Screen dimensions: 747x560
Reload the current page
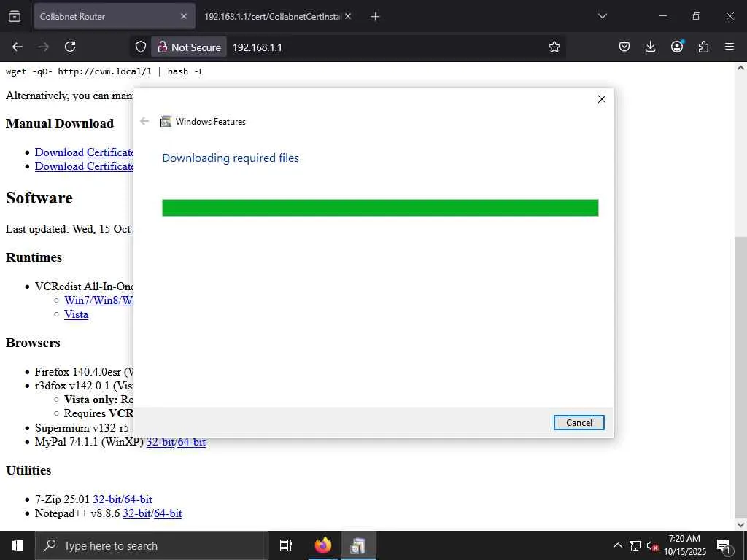(70, 47)
